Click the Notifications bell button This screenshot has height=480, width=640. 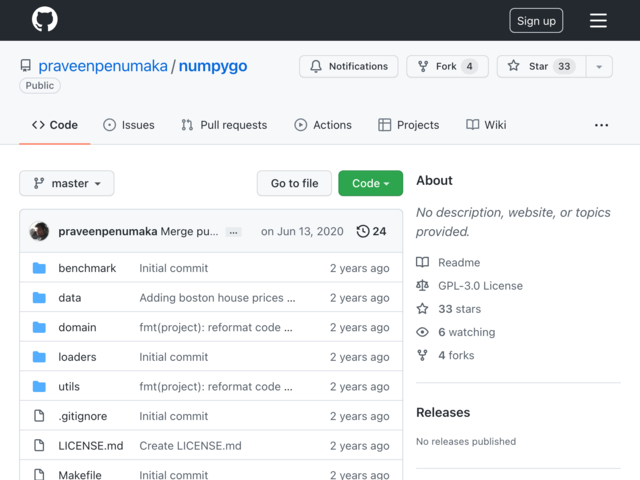pyautogui.click(x=349, y=66)
